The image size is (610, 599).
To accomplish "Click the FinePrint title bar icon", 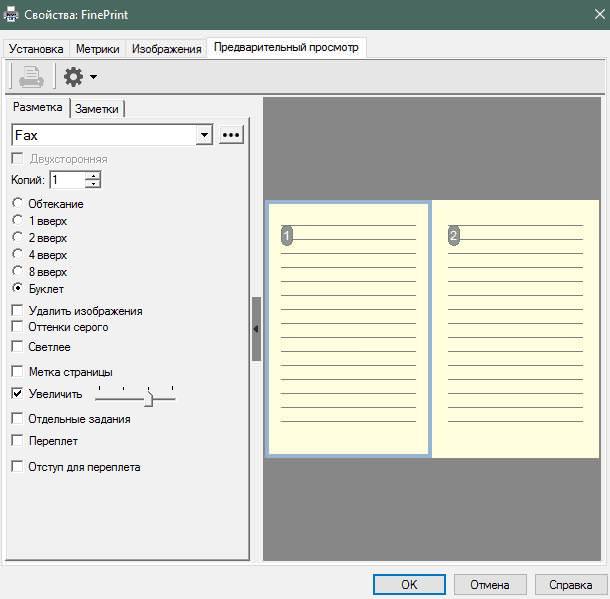I will pos(10,14).
